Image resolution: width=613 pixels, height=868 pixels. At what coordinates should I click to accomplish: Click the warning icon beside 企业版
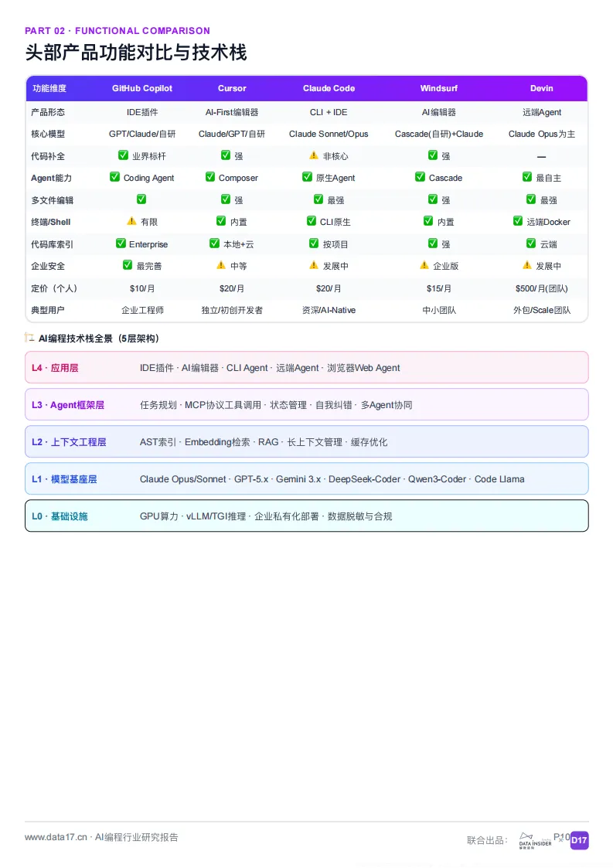tap(424, 265)
